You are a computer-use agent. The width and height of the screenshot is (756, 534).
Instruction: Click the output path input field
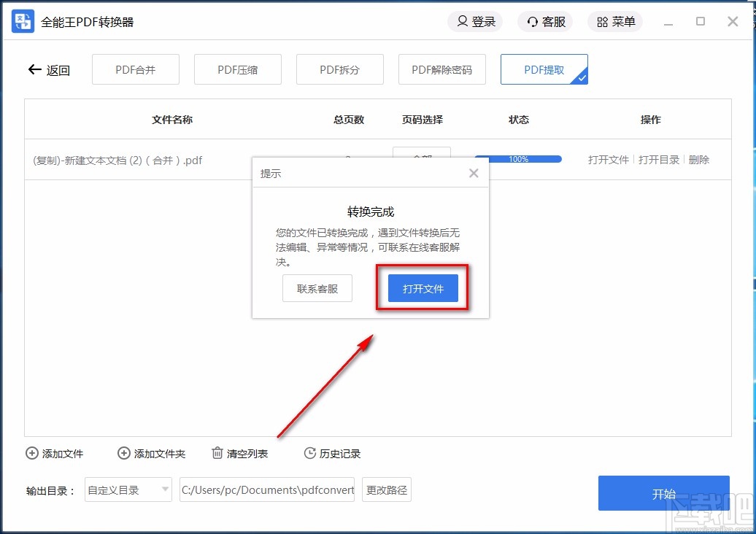pyautogui.click(x=267, y=489)
